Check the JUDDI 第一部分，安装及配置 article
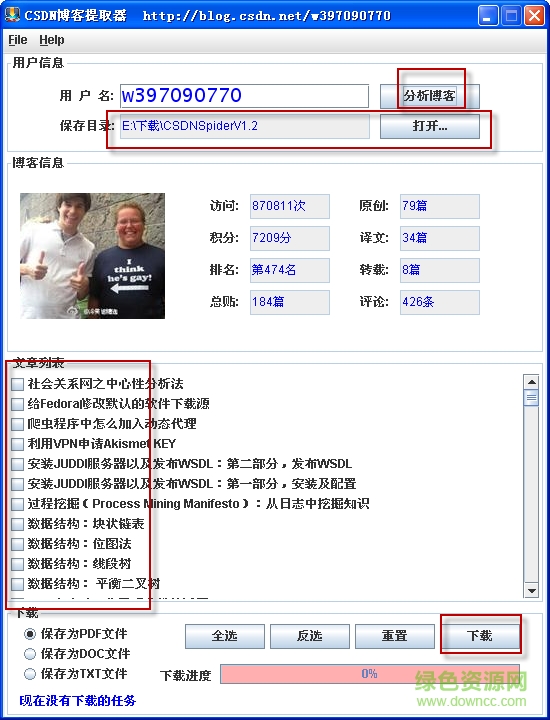Screen dimensions: 550x720 coord(17,484)
